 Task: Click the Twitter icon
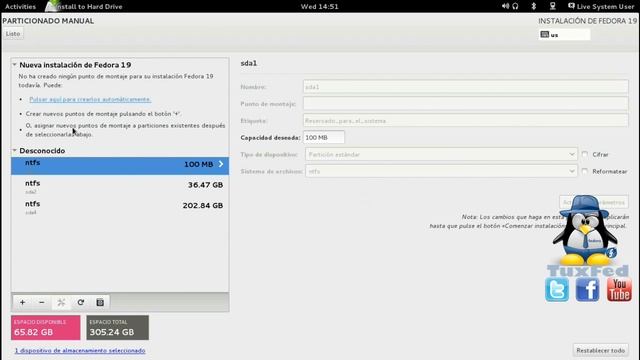click(x=557, y=289)
